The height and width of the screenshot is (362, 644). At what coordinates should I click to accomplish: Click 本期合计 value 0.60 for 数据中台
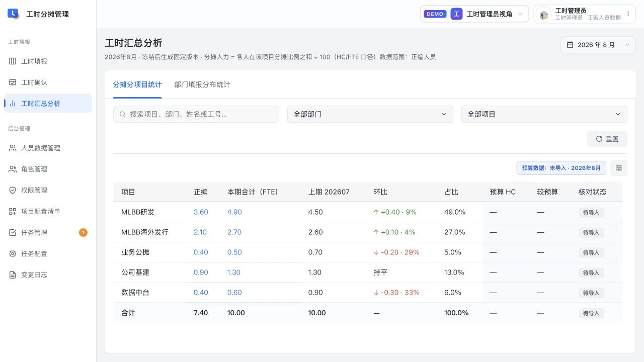click(x=234, y=293)
